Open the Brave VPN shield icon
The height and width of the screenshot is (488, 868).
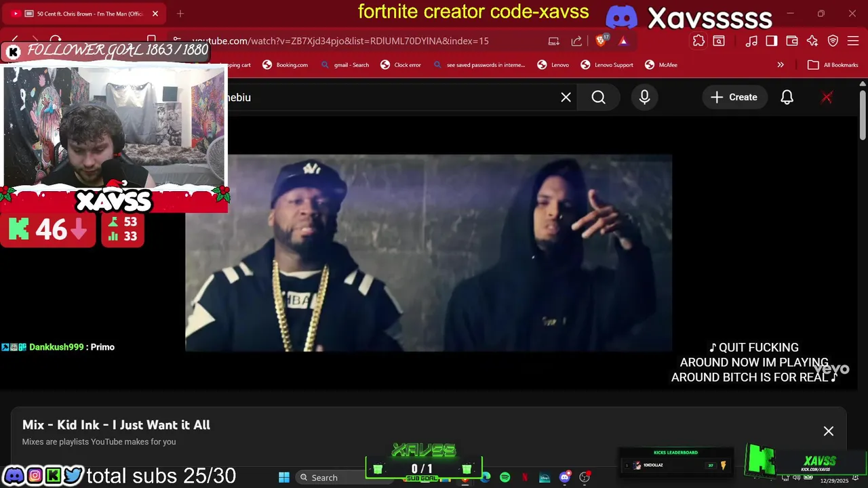[x=833, y=41]
